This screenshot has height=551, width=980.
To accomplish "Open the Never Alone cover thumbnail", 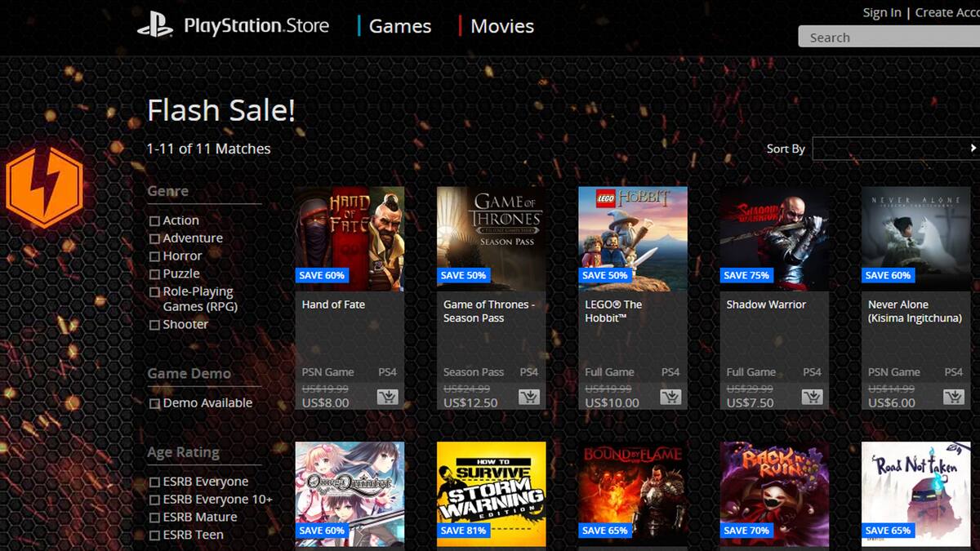I will 916,239.
